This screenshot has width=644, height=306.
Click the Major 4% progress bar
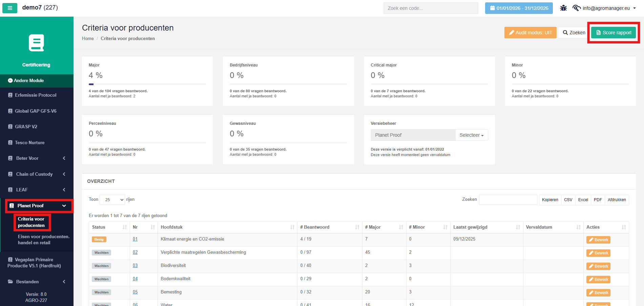pyautogui.click(x=147, y=84)
